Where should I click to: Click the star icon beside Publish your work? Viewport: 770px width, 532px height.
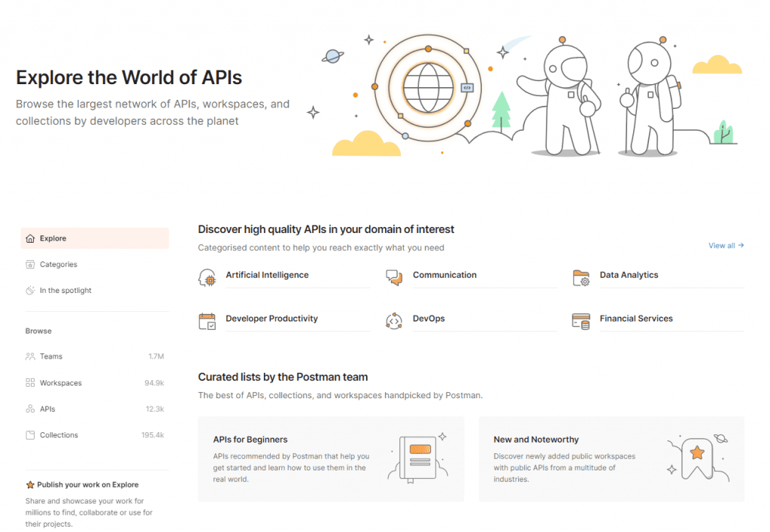(30, 485)
